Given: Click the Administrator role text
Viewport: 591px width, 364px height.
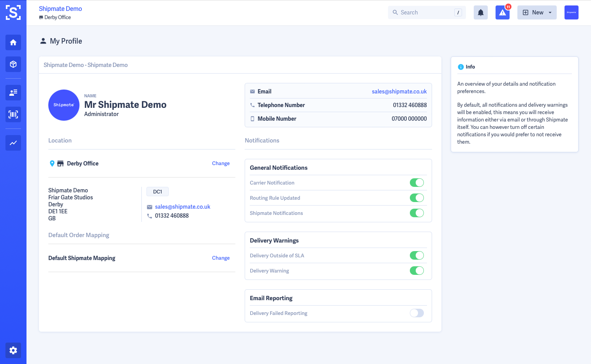Looking at the screenshot, I should [101, 114].
